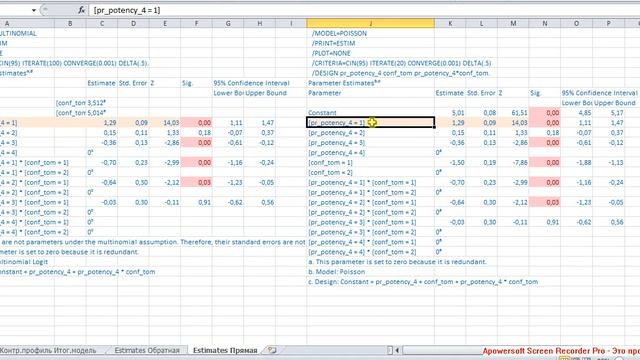Image resolution: width=640 pixels, height=360 pixels.
Task: Select the left-hand Std. Error header cell
Action: pos(133,83)
